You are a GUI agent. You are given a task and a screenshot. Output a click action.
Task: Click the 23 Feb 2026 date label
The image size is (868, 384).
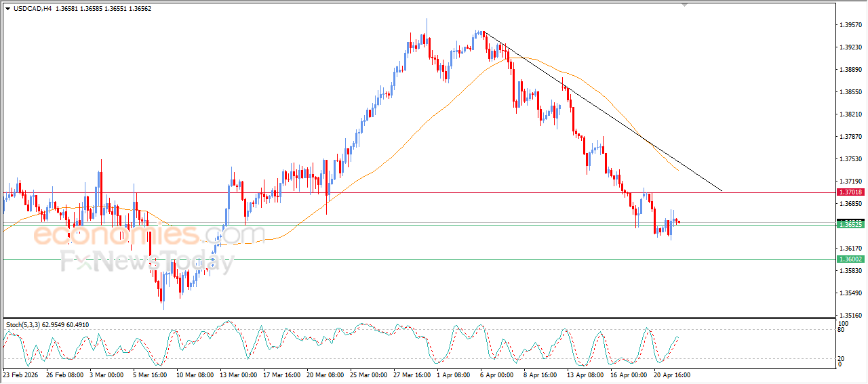20,375
